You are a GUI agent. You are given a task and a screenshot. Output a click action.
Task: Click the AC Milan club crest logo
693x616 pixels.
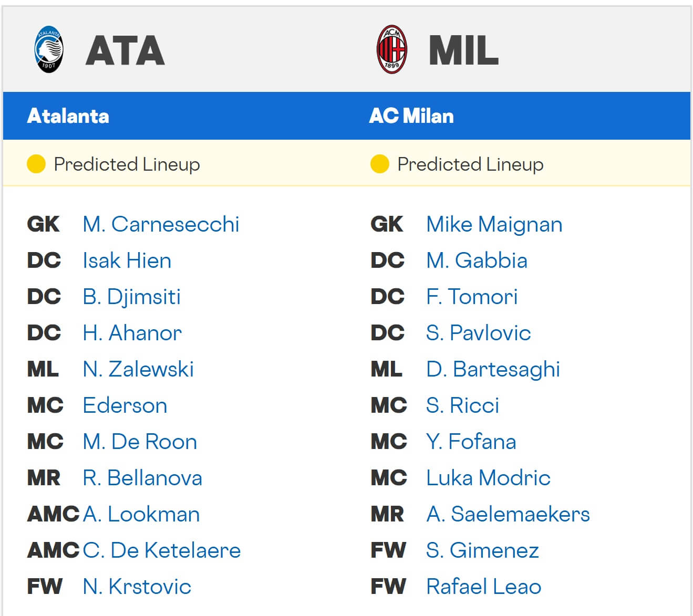click(392, 50)
